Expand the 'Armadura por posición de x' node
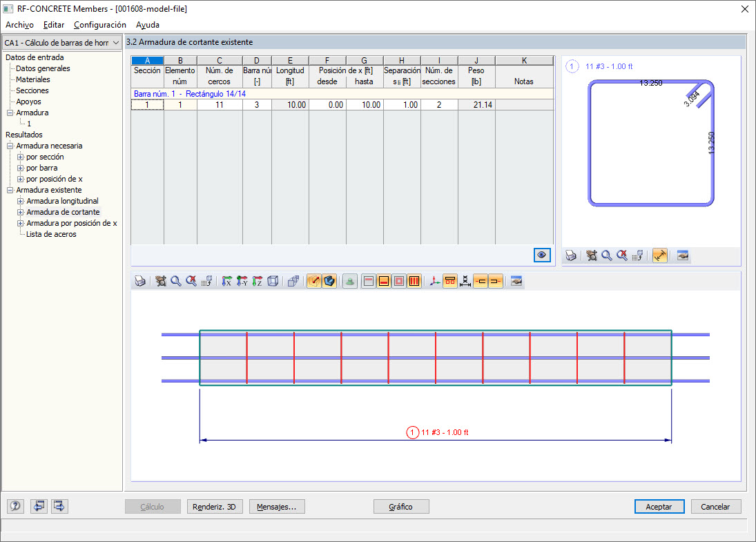The height and width of the screenshot is (542, 756). point(20,223)
